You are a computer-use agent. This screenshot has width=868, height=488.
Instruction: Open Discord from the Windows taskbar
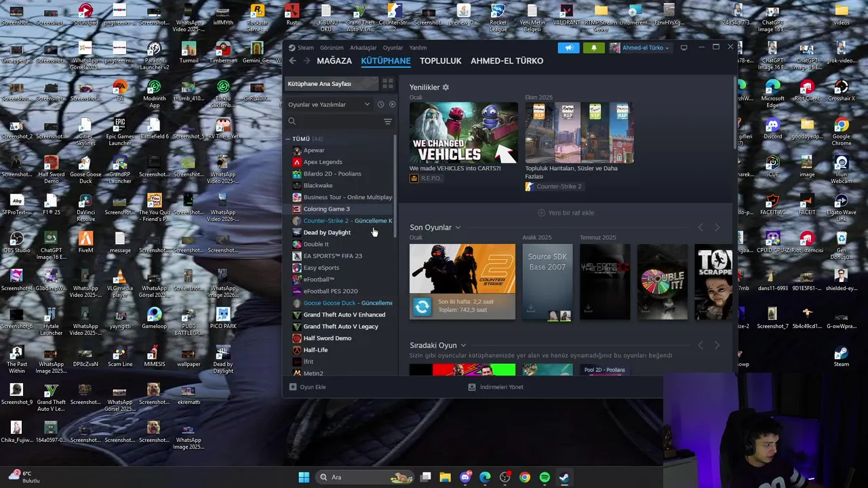click(x=465, y=477)
